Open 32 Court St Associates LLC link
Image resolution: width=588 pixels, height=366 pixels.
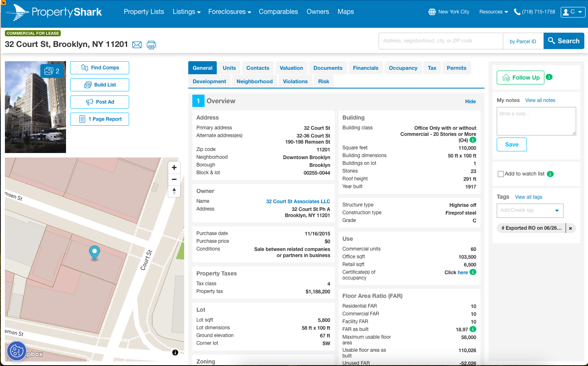(x=298, y=202)
